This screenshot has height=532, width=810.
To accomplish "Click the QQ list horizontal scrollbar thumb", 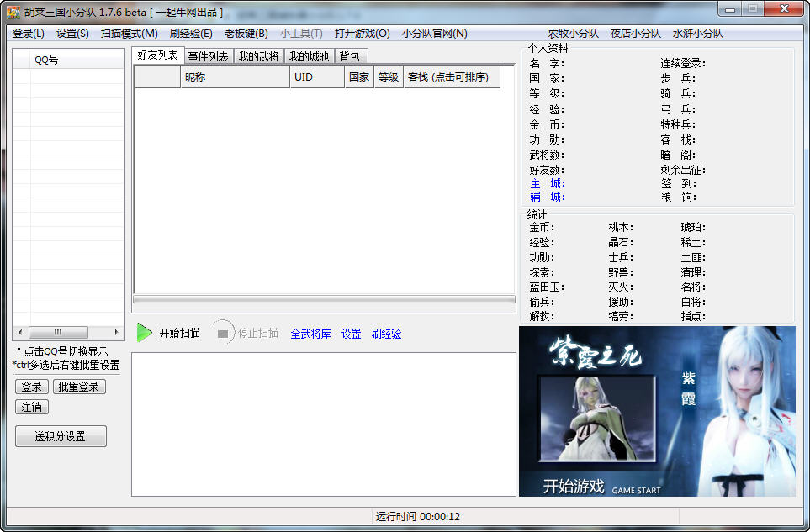I will (58, 332).
